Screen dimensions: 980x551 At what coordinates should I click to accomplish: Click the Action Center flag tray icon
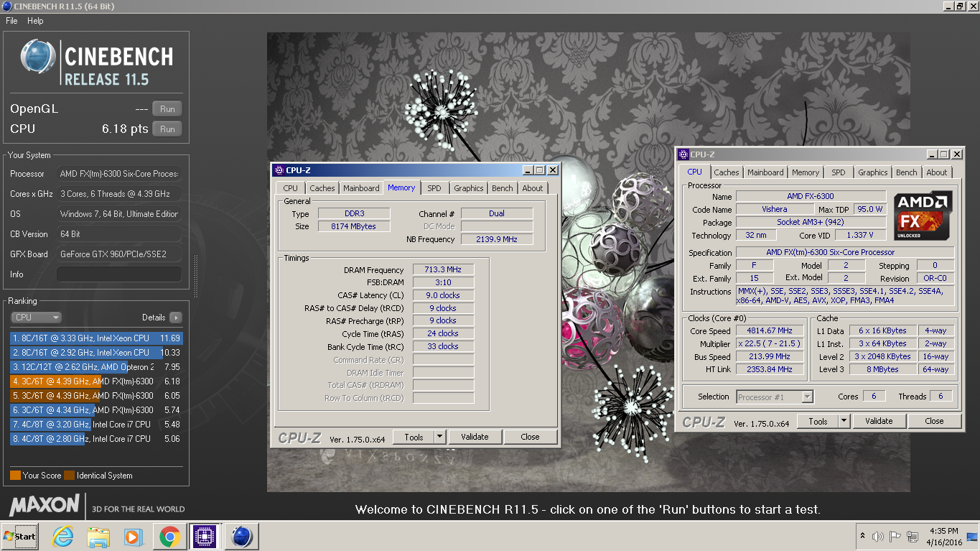895,537
